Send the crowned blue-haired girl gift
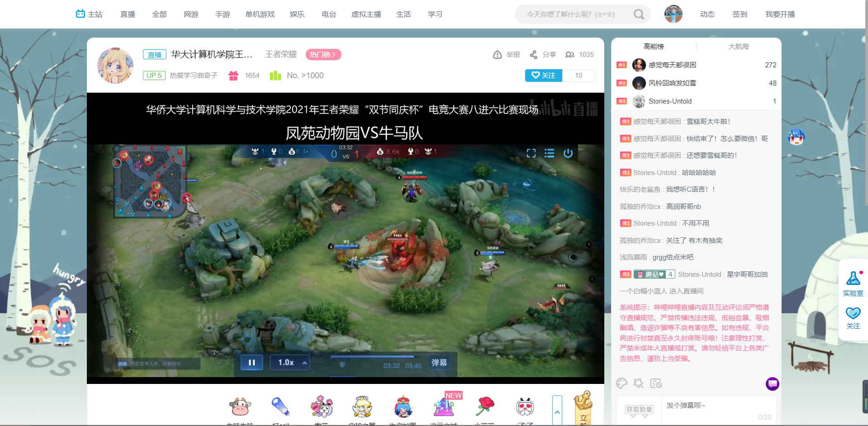This screenshot has width=868, height=426. [x=403, y=407]
